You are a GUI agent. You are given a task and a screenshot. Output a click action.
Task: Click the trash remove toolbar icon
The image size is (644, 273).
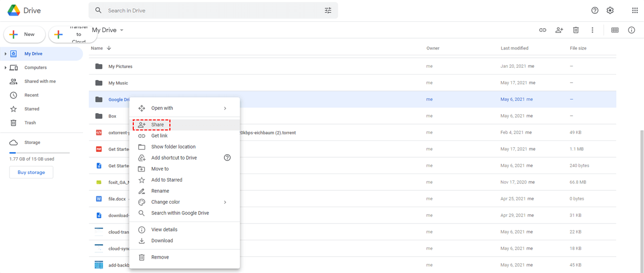tap(576, 30)
